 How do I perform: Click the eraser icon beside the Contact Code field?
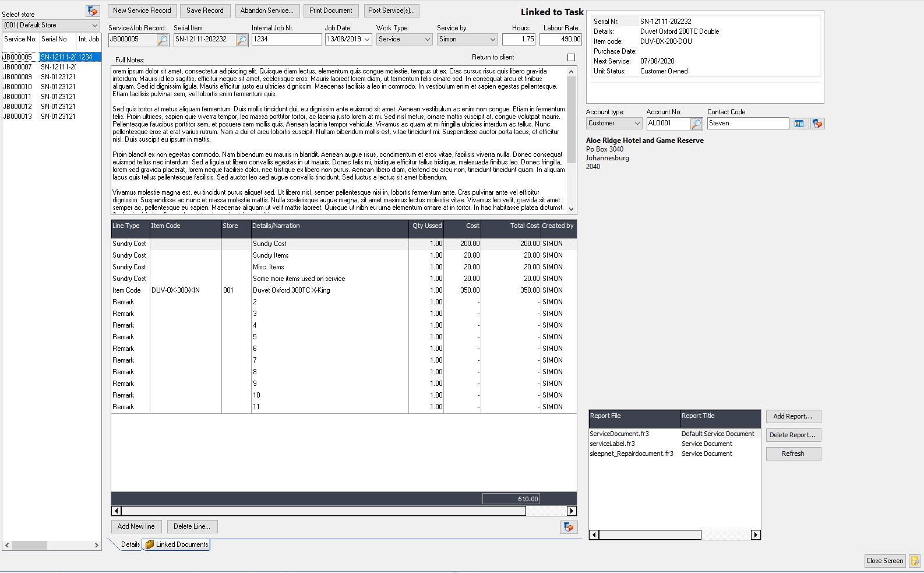[x=818, y=124]
